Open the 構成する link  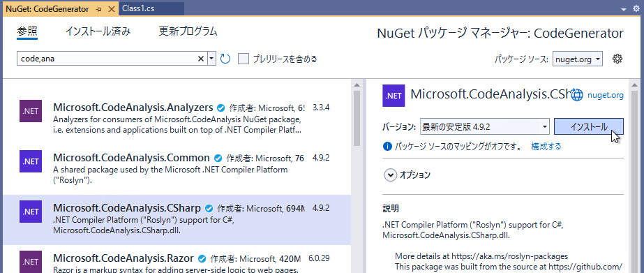(546, 146)
